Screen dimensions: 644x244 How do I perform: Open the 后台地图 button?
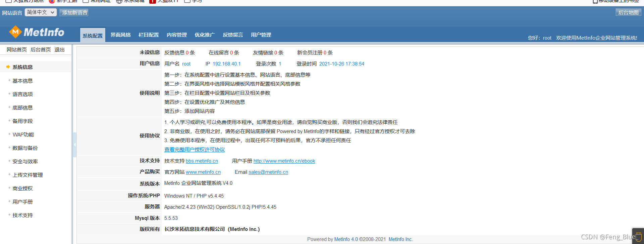[x=628, y=12]
